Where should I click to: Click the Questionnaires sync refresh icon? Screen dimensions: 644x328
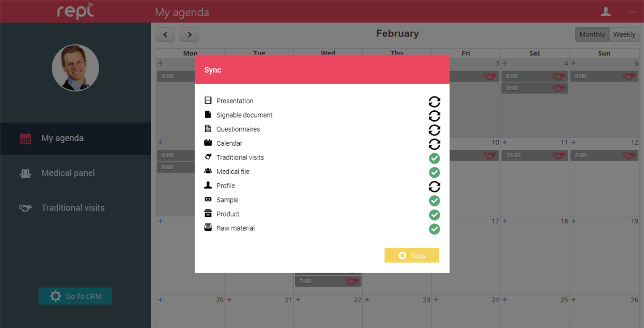[434, 130]
